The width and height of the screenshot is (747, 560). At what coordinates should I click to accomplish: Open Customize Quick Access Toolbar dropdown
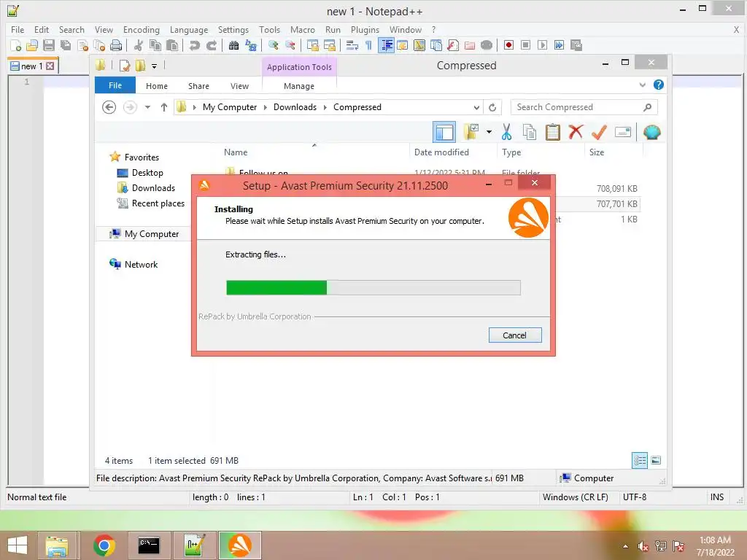click(x=155, y=66)
